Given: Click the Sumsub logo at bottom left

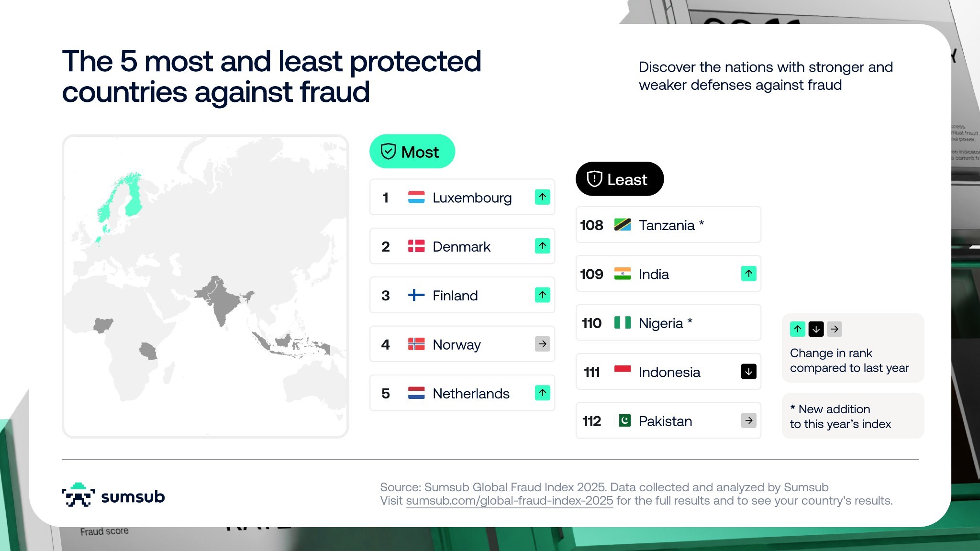Looking at the screenshot, I should click(x=113, y=496).
